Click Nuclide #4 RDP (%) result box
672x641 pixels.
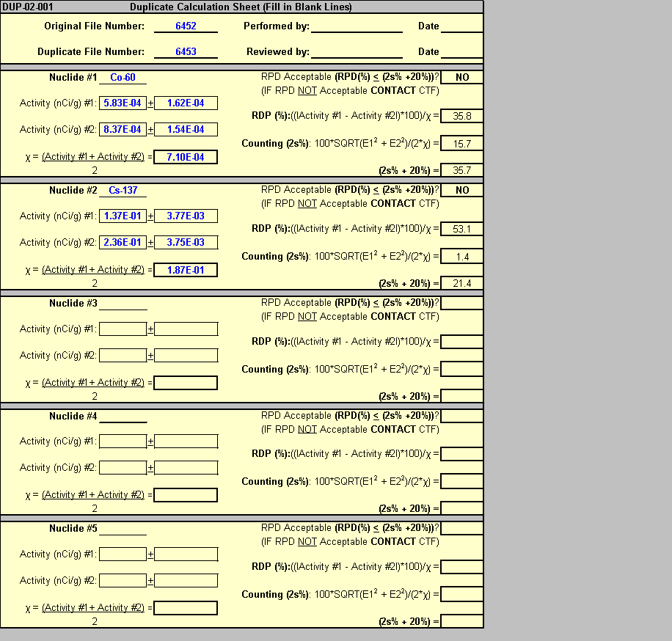(x=462, y=454)
